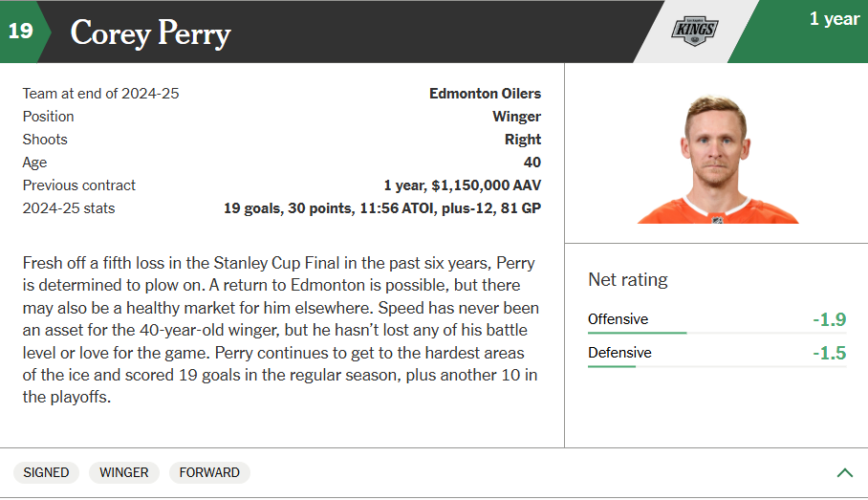Screen dimensions: 868x500
Task: Click the 2024-25 stats line values
Action: [x=382, y=208]
